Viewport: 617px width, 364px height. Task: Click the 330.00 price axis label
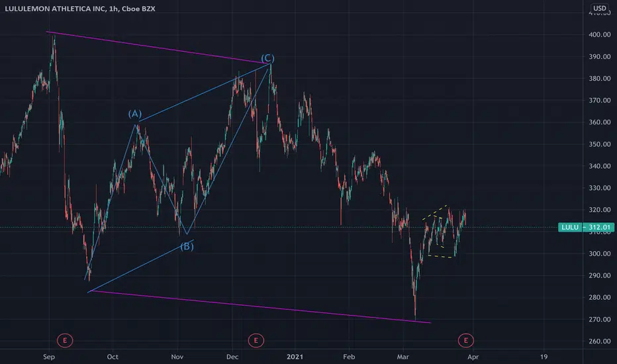[600, 188]
